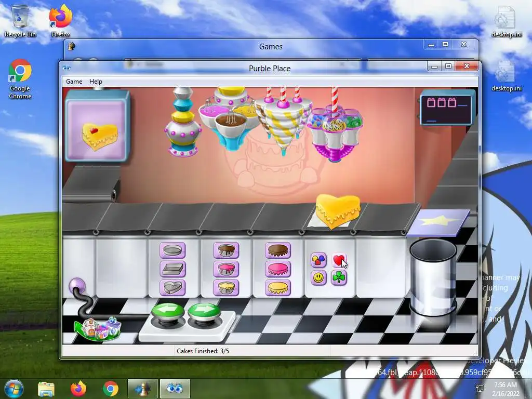Click the Purble Place title bar eyes icon

point(67,68)
